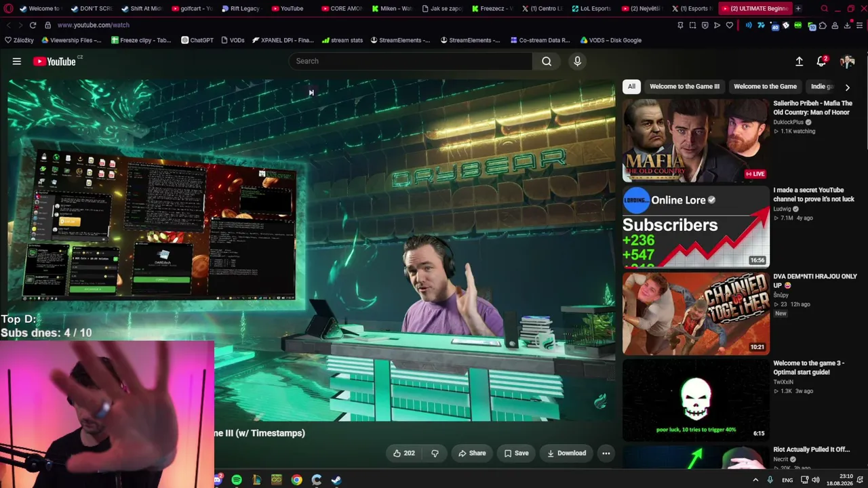This screenshot has width=868, height=488.
Task: Open the taskbar network icon
Action: tap(804, 480)
